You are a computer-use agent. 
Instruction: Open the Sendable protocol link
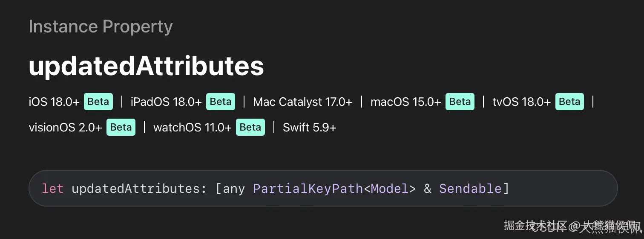pos(470,188)
